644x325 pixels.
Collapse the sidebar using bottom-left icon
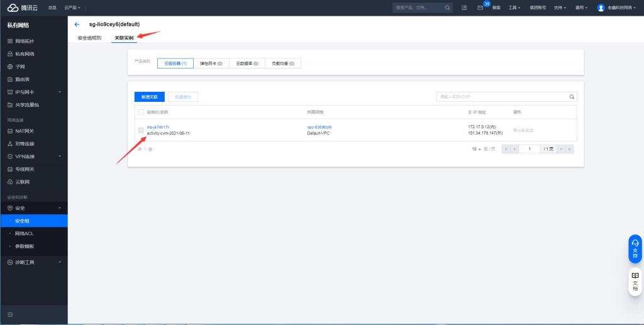coord(10,314)
